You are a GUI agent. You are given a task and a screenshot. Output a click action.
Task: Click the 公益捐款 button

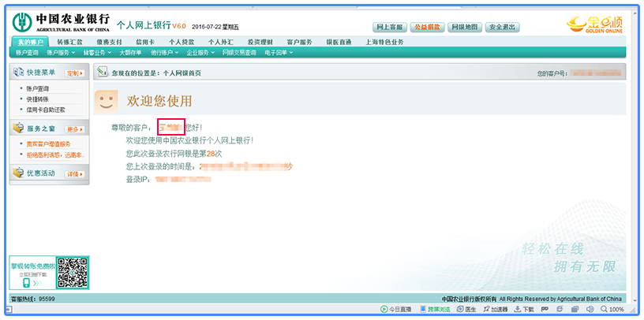(427, 27)
